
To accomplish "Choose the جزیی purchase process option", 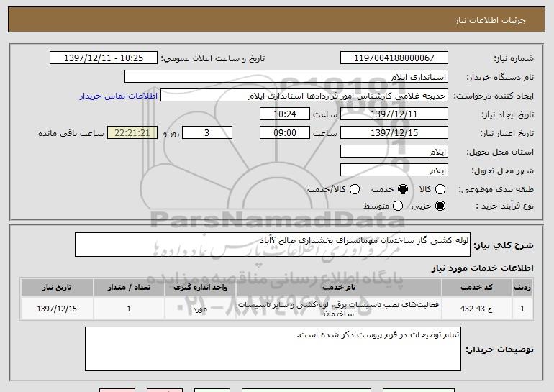I will pyautogui.click(x=440, y=206).
